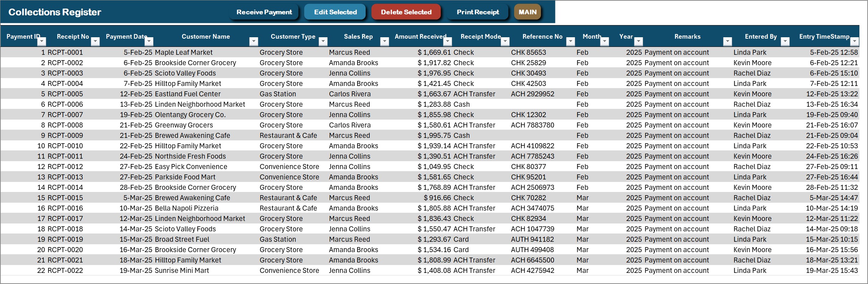Image resolution: width=868 pixels, height=284 pixels.
Task: Expand the Payment Date filter dropdown
Action: pyautogui.click(x=149, y=42)
